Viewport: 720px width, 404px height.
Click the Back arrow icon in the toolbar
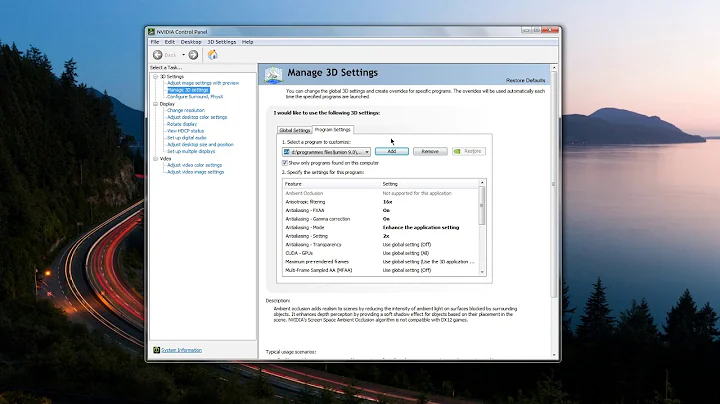pyautogui.click(x=158, y=55)
